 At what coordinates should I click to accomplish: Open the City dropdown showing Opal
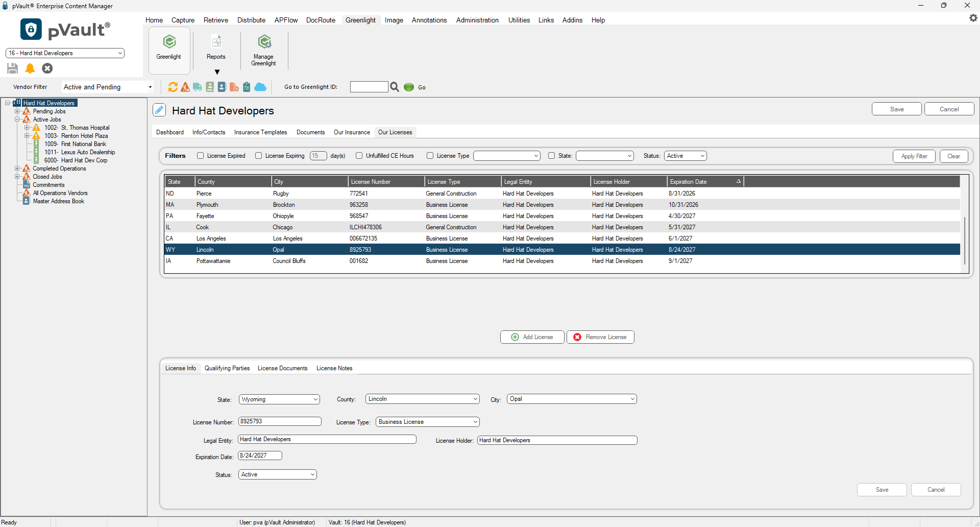572,399
